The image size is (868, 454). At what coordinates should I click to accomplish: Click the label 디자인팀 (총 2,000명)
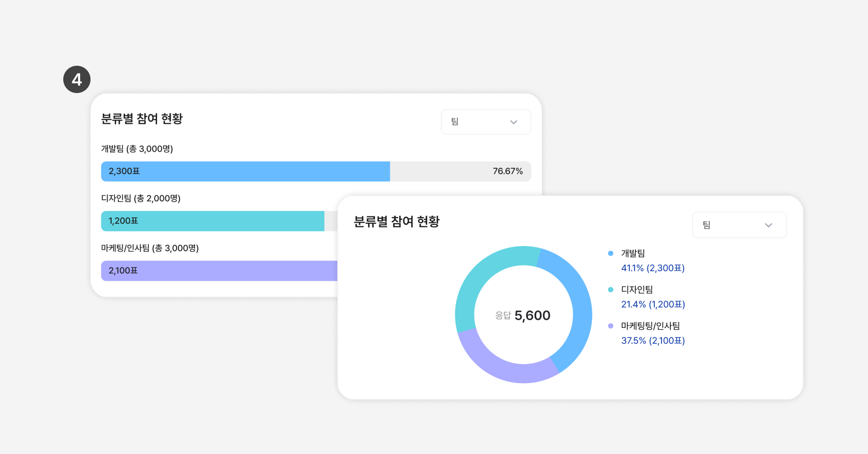[141, 198]
